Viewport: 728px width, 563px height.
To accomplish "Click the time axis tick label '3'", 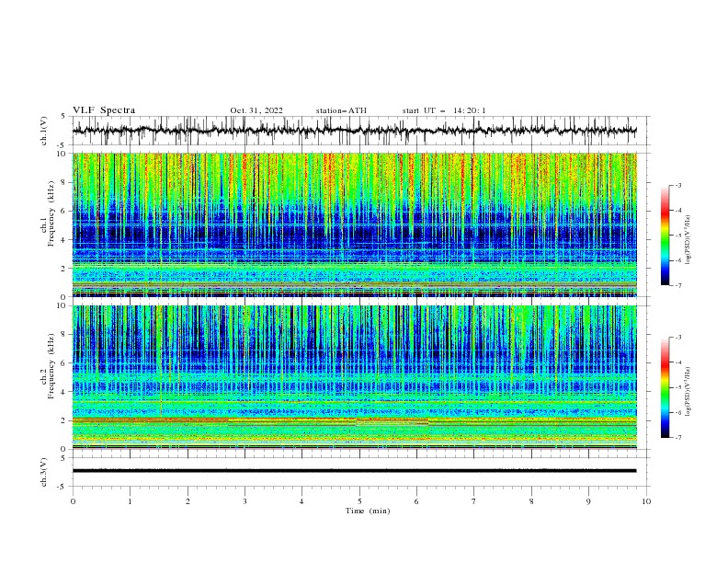I will [245, 501].
